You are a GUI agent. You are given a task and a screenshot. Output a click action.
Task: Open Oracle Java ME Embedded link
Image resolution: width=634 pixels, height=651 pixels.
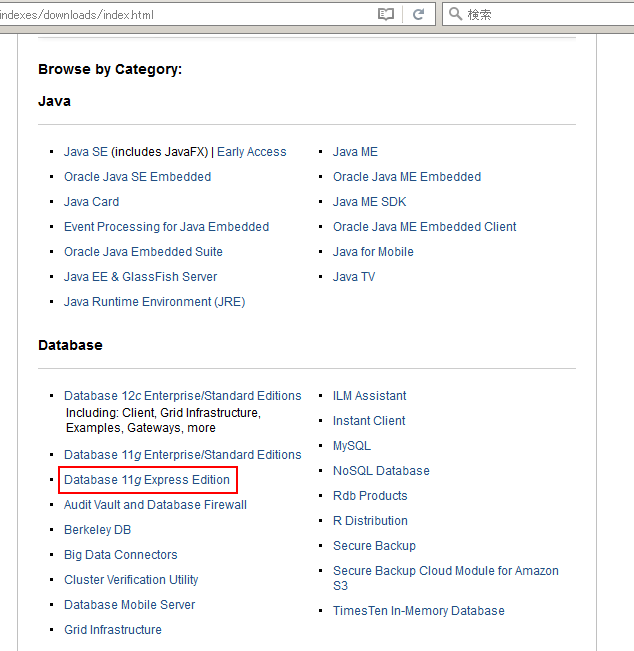tap(407, 177)
